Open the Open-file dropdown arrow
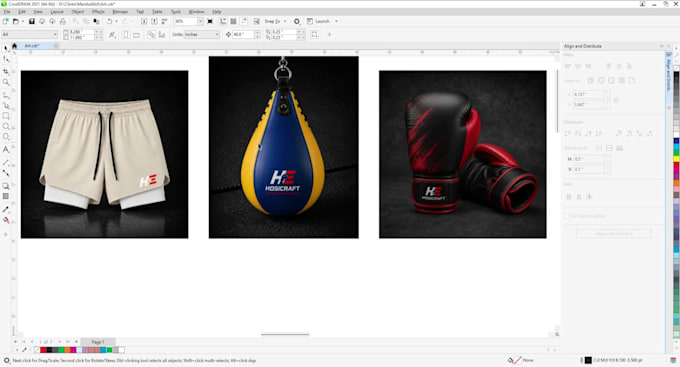 [x=23, y=21]
